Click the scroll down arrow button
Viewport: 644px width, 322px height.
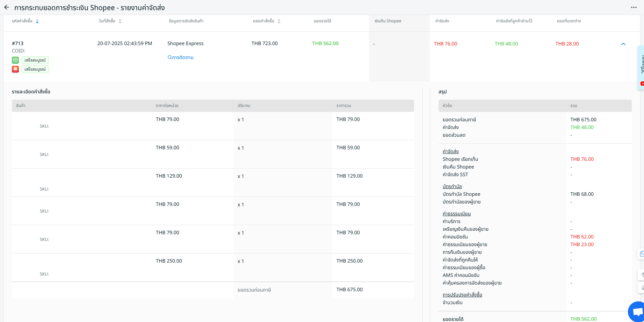pos(642,288)
